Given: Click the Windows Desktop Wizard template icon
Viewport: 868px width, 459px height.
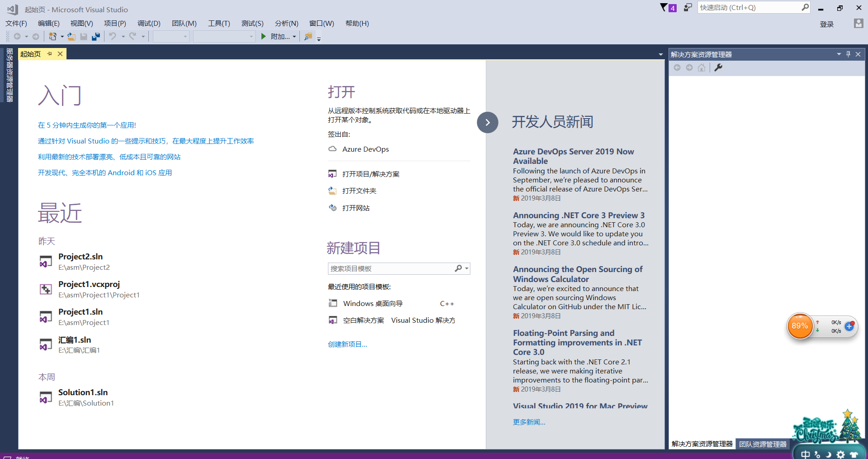Looking at the screenshot, I should coord(333,303).
